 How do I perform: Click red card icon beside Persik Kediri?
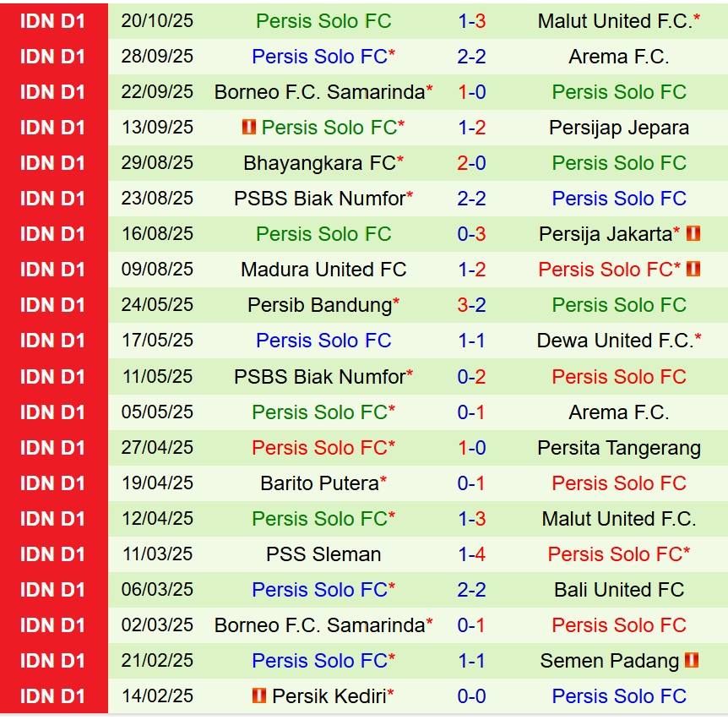pos(259,696)
